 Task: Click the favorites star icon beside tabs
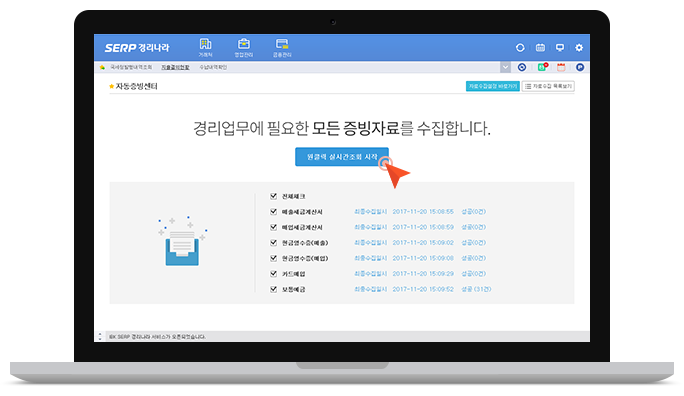tap(102, 67)
